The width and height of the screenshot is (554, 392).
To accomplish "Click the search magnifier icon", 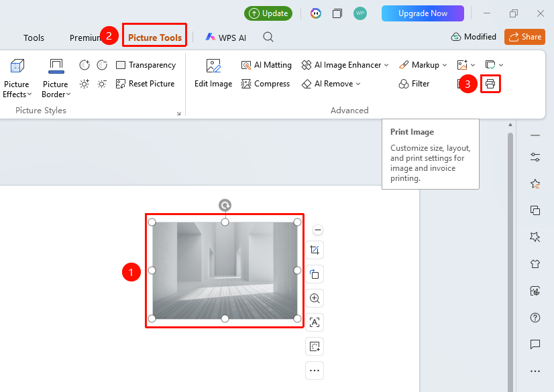I will [x=268, y=37].
